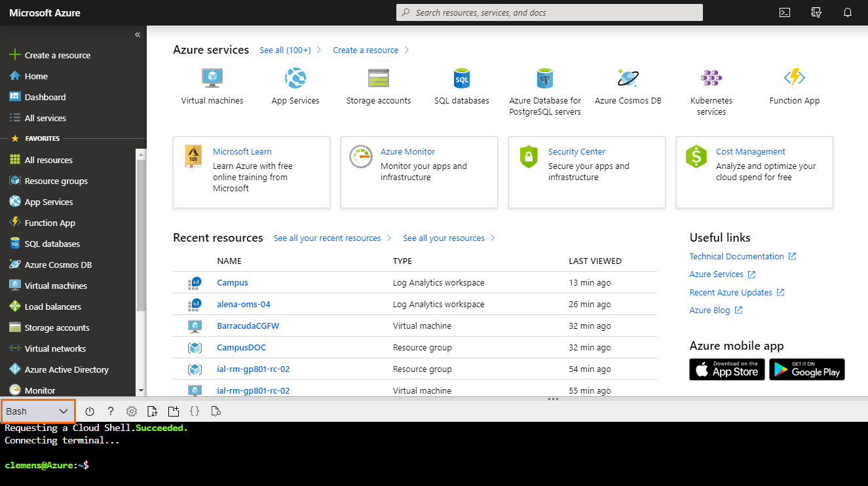Screen dimensions: 868x486
Task: Open the Cloud Shell editor braces icon
Action: point(195,411)
